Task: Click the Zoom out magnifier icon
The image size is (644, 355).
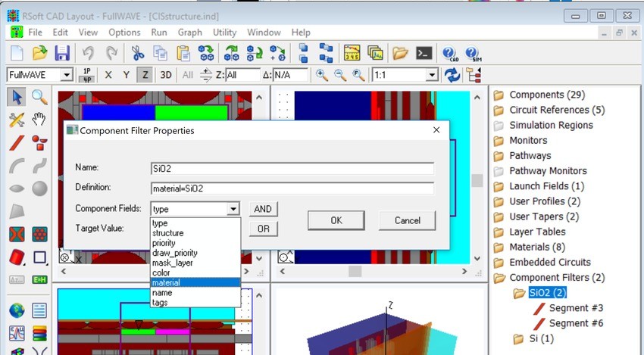Action: 339,75
